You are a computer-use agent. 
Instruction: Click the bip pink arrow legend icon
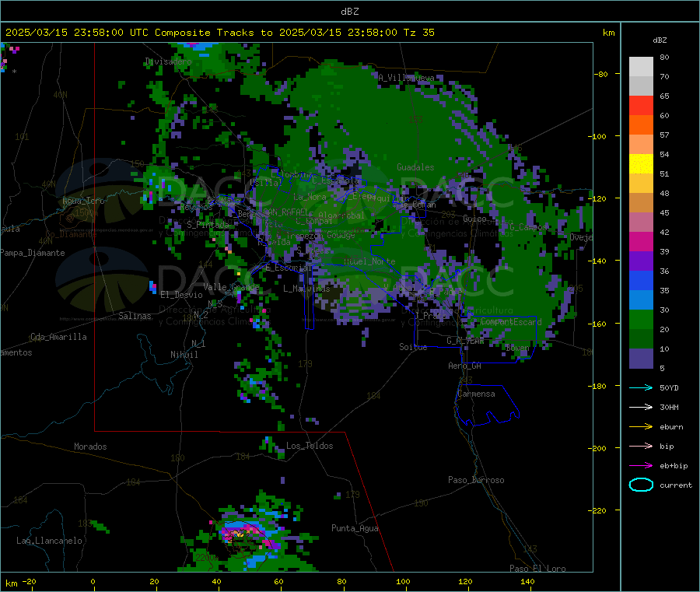coord(641,446)
